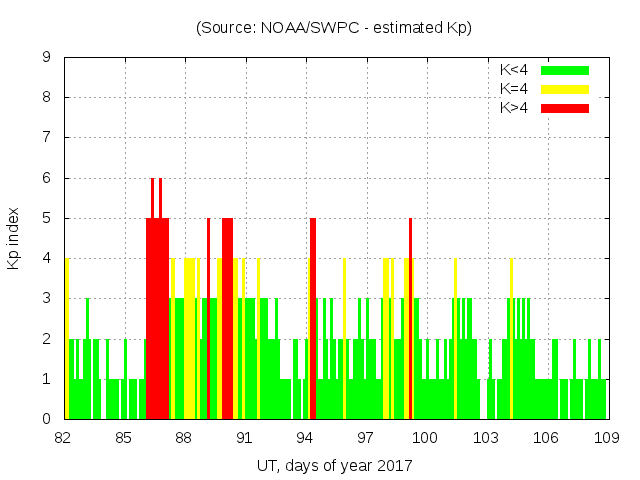
Task: Click x-axis tick label 106
Action: tap(546, 438)
